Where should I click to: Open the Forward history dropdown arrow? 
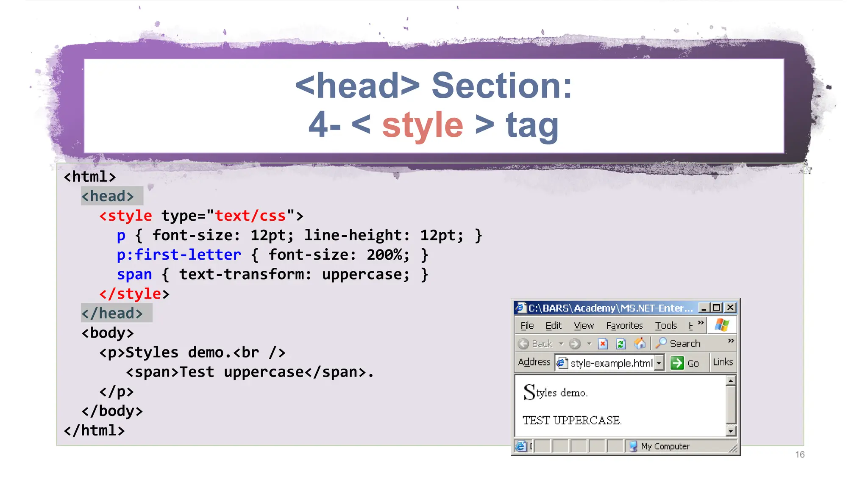(x=589, y=344)
